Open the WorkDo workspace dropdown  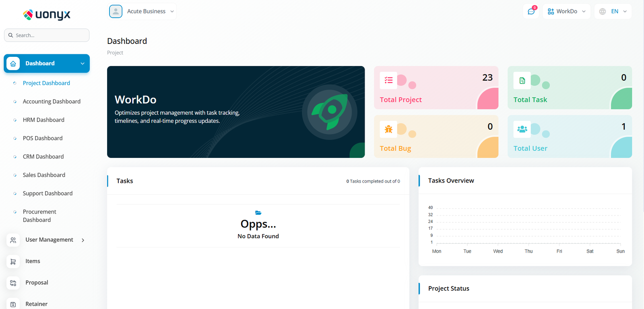(566, 11)
